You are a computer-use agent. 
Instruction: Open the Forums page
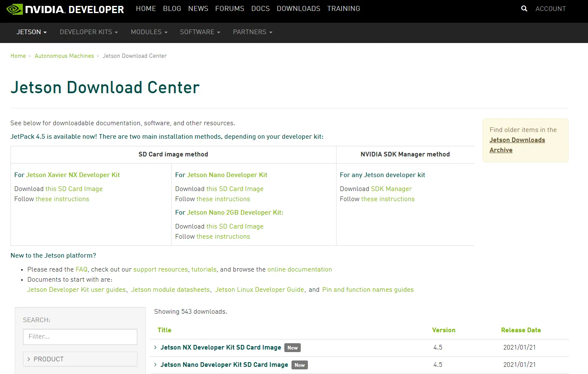230,8
